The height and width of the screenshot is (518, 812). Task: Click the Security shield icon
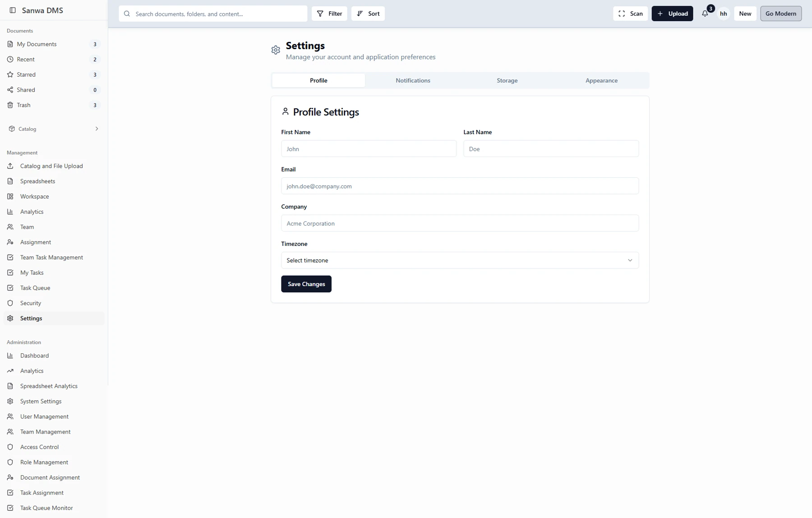coord(10,303)
